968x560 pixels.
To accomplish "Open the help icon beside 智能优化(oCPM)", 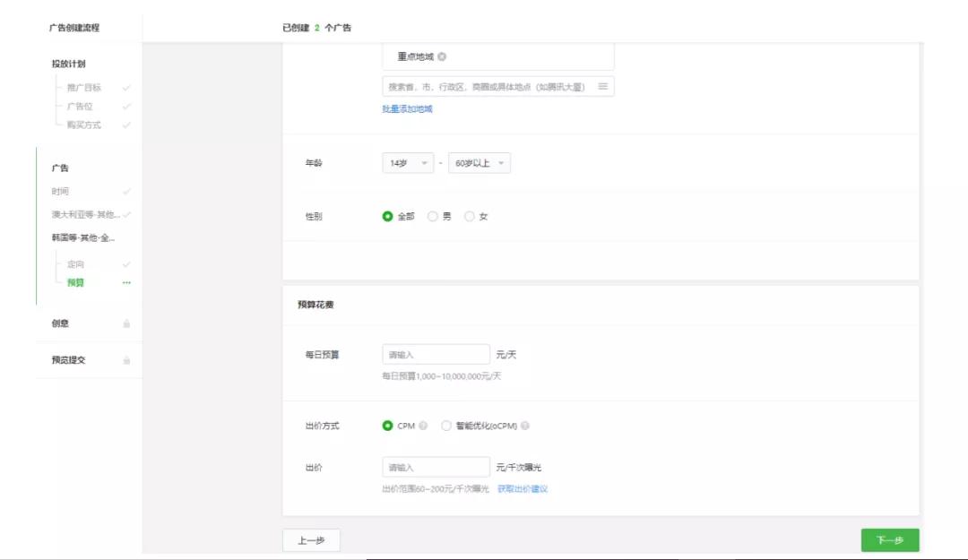I will point(525,426).
